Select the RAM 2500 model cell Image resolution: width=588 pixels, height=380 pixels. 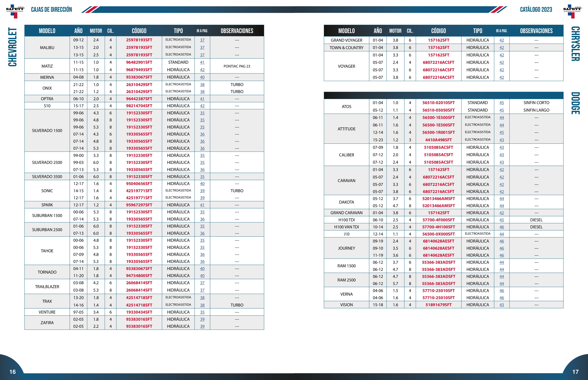(x=347, y=280)
